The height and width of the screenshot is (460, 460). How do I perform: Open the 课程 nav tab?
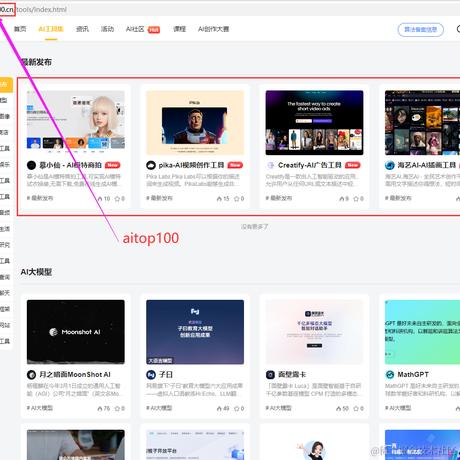pyautogui.click(x=179, y=29)
